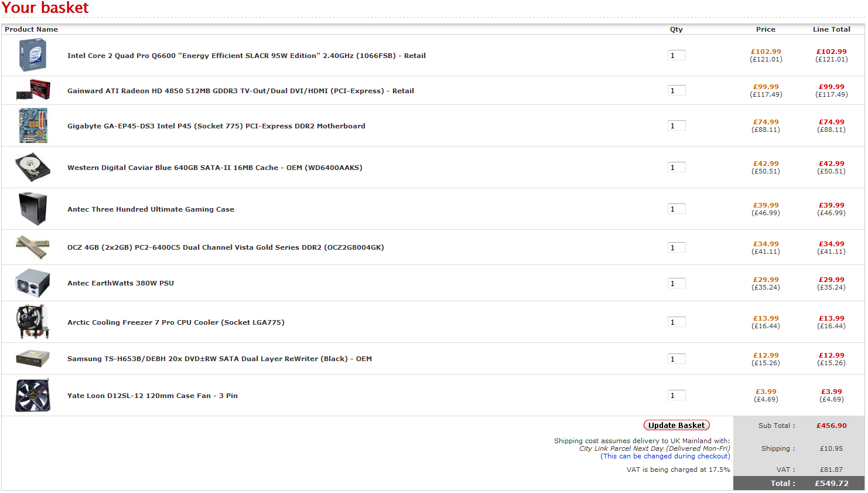Select the Antec Three Hundred case image

33,209
